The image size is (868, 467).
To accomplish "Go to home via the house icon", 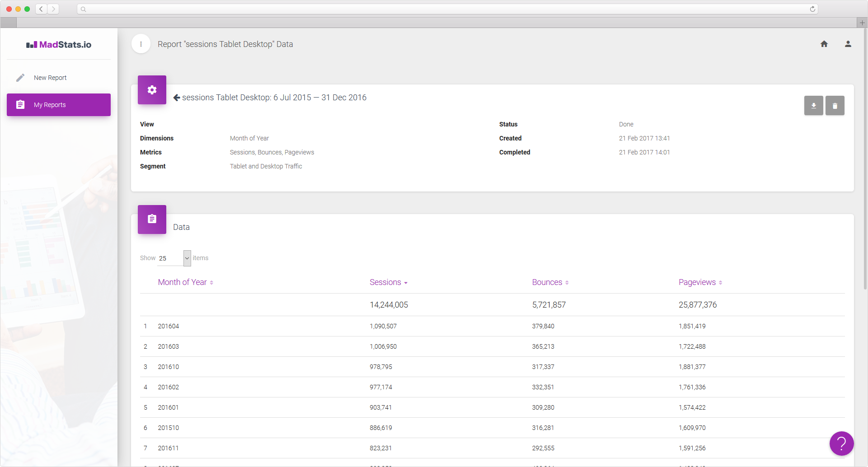I will [x=824, y=44].
